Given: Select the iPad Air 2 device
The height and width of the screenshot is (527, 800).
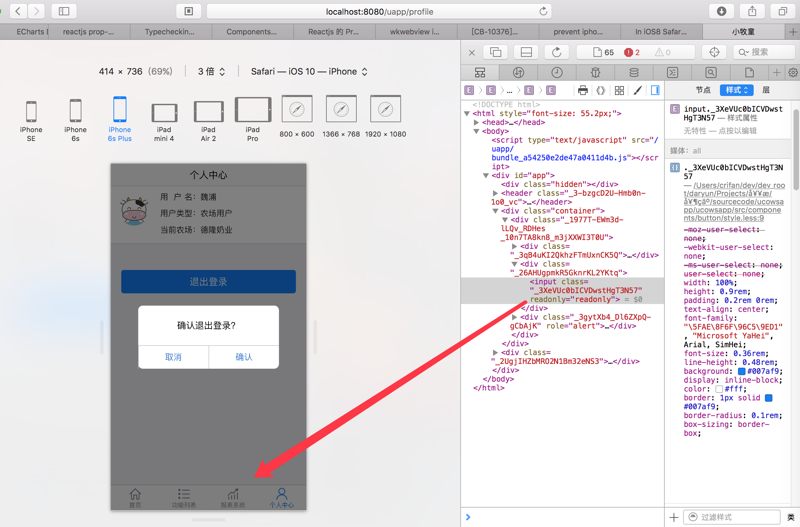Looking at the screenshot, I should coord(208,121).
